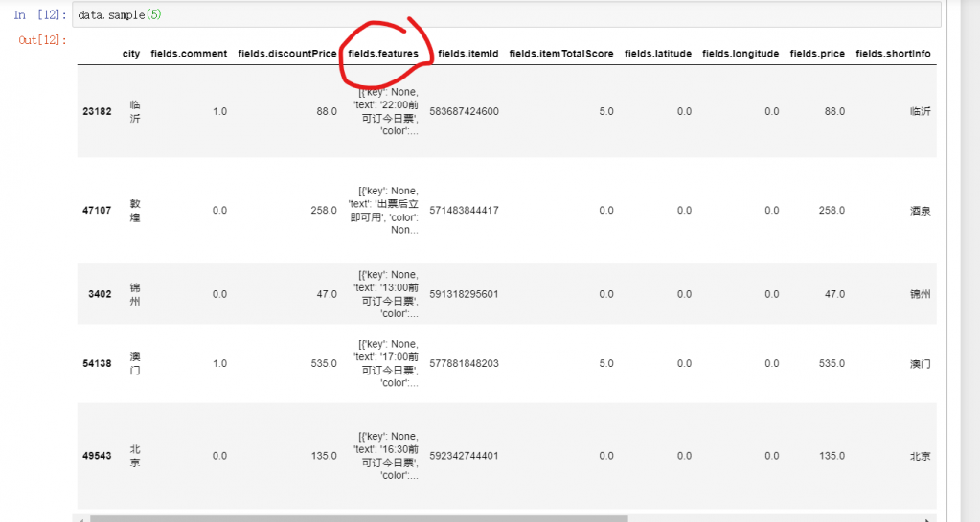
Task: Select the city column header
Action: [131, 54]
